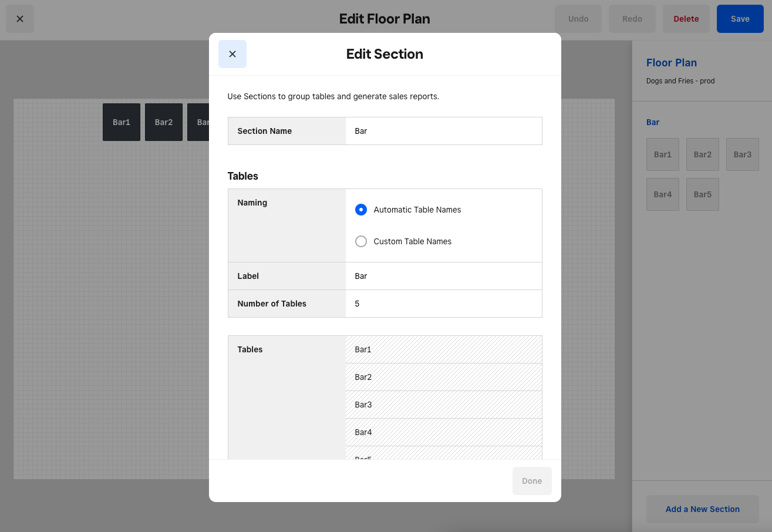This screenshot has width=772, height=532.
Task: Click the Delete button
Action: coord(686,19)
